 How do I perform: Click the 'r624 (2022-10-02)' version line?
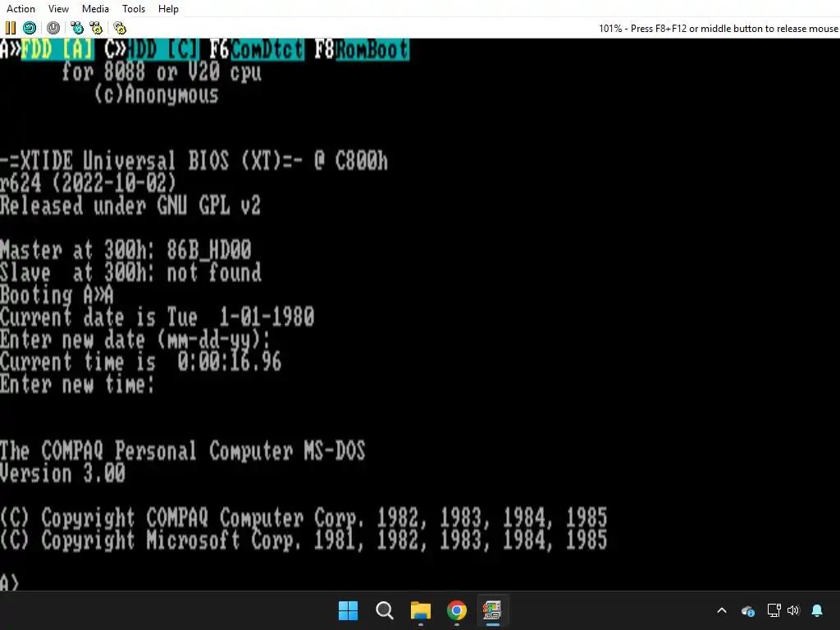(88, 183)
